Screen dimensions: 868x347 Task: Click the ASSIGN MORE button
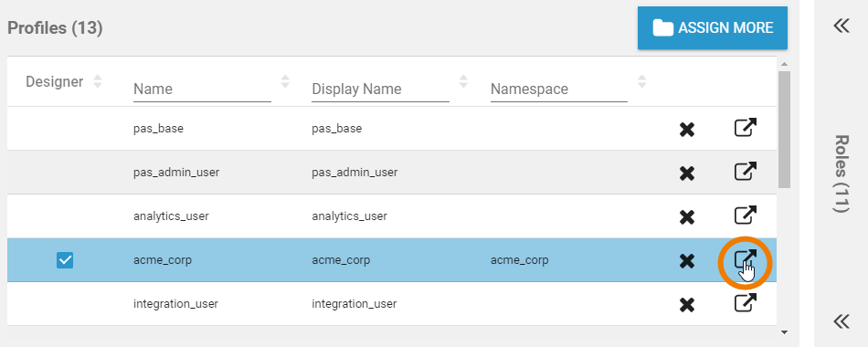[713, 27]
